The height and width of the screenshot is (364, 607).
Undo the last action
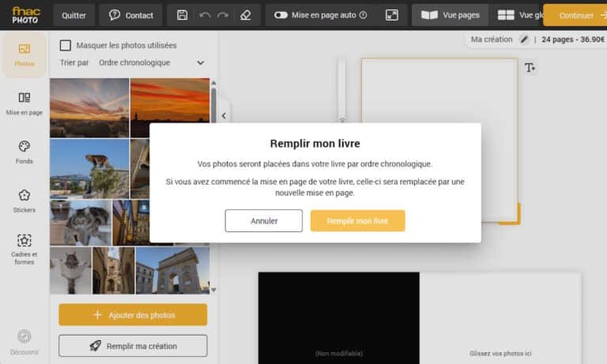[x=205, y=15]
